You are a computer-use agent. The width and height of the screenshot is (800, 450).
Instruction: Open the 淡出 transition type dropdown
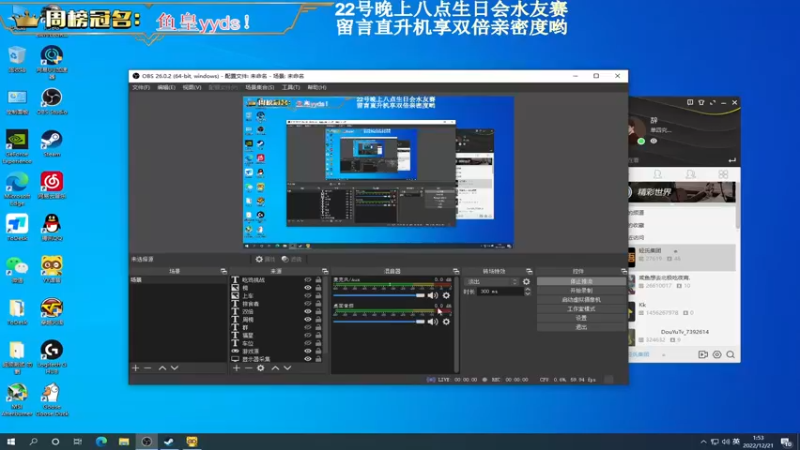[492, 282]
